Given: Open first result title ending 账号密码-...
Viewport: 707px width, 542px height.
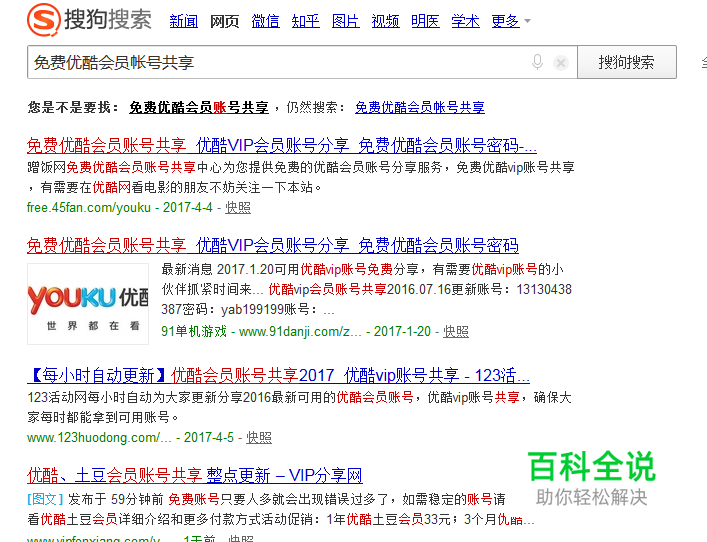Looking at the screenshot, I should pyautogui.click(x=281, y=145).
